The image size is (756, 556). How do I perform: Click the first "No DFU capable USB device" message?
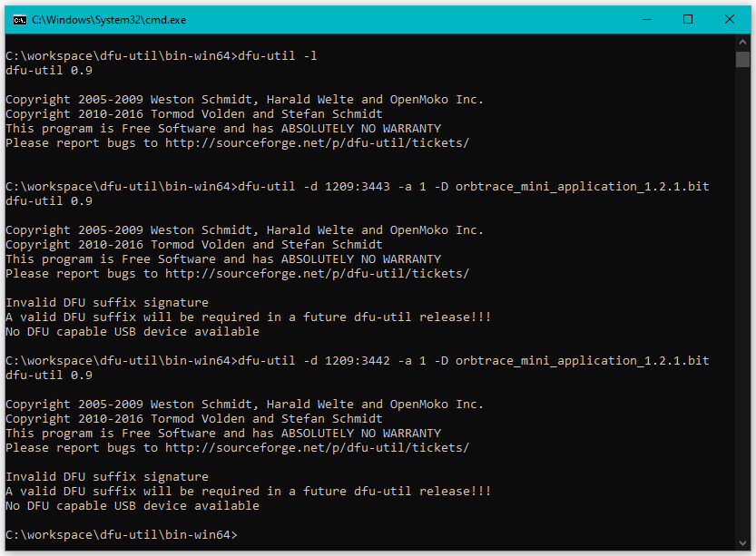133,332
